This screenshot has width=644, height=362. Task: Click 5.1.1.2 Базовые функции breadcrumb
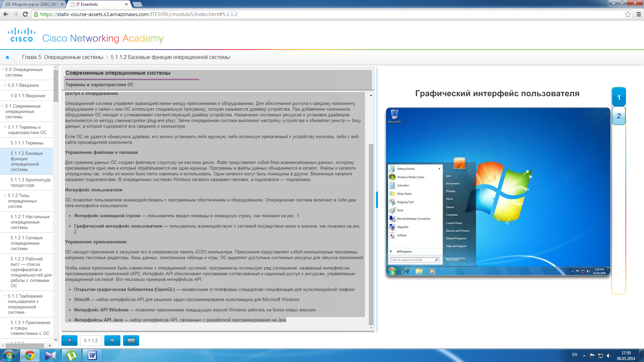[x=170, y=57]
